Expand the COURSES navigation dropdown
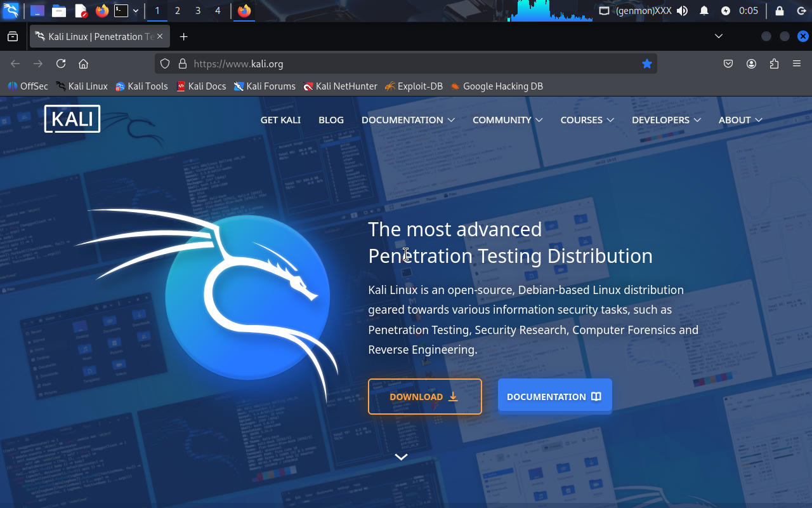This screenshot has height=508, width=812. pos(587,120)
